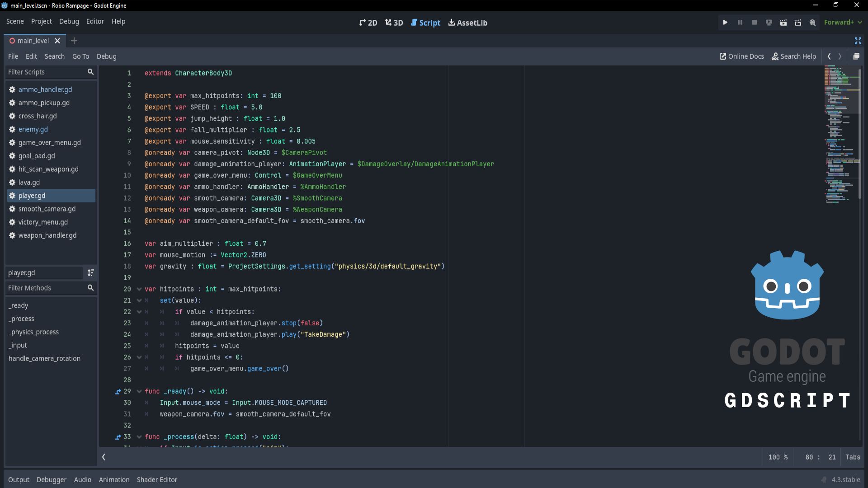The height and width of the screenshot is (488, 868).
Task: Toggle distraction-free mode icon
Action: pos(858,41)
